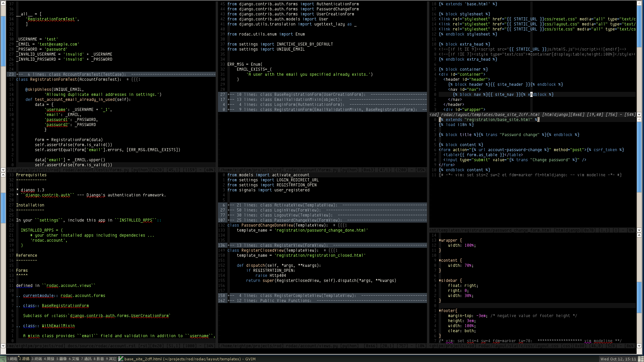Click the clock 'Wed Oct 12, 15:11'

point(618,359)
